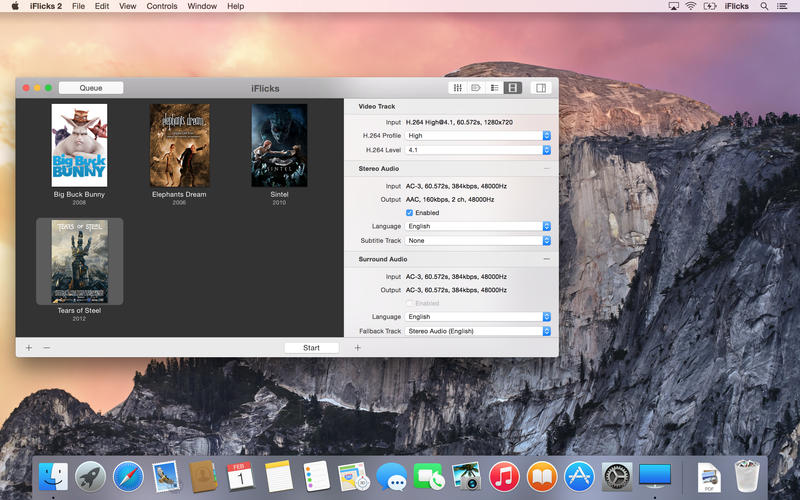
Task: Open the Window menu
Action: point(202,6)
